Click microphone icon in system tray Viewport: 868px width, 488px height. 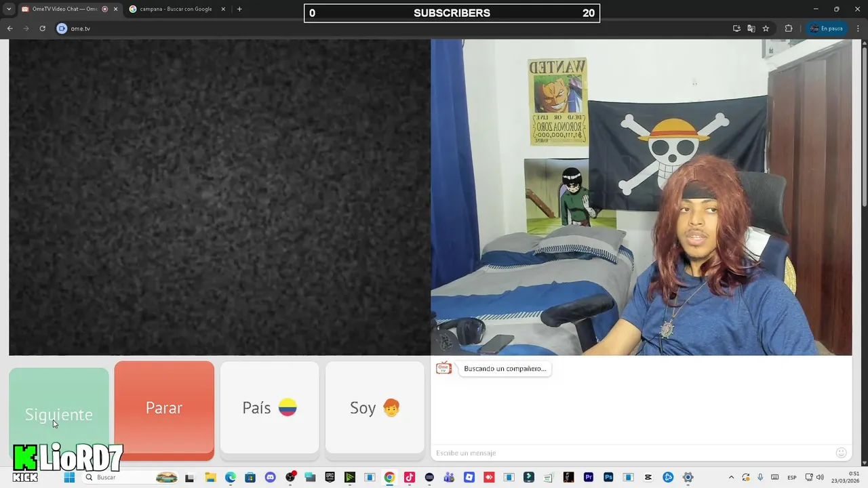tap(760, 477)
